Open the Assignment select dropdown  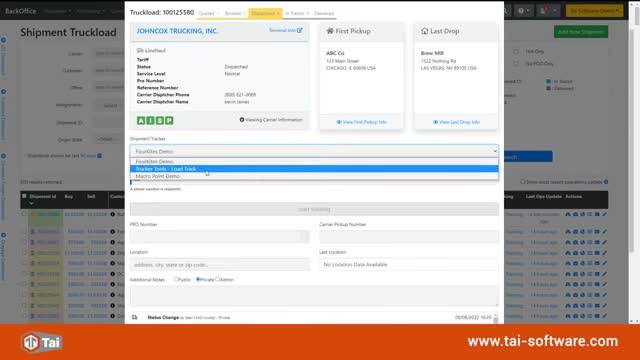(109, 105)
